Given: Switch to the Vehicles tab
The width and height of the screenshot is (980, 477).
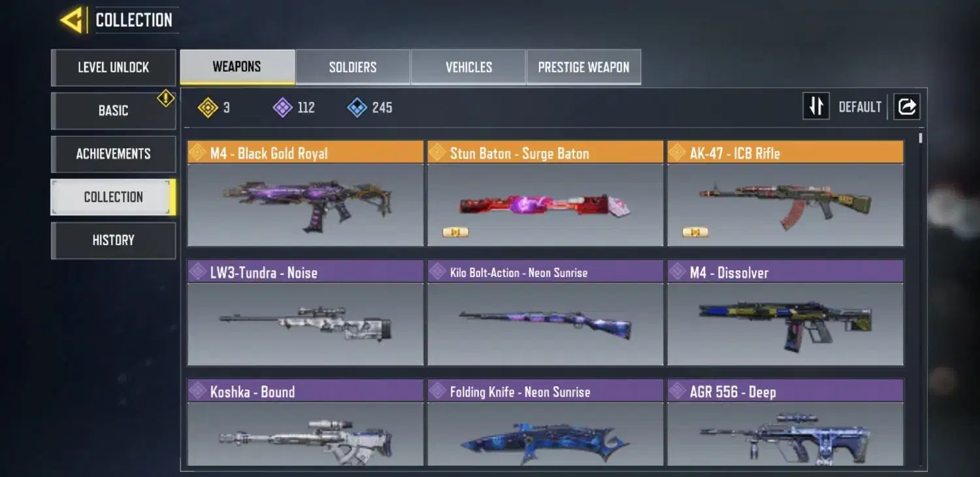Looking at the screenshot, I should point(468,67).
